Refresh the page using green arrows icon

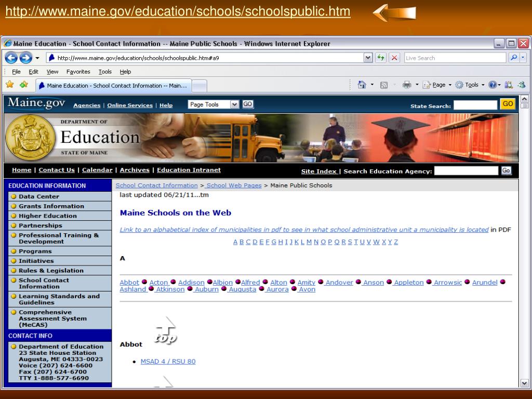pos(381,58)
